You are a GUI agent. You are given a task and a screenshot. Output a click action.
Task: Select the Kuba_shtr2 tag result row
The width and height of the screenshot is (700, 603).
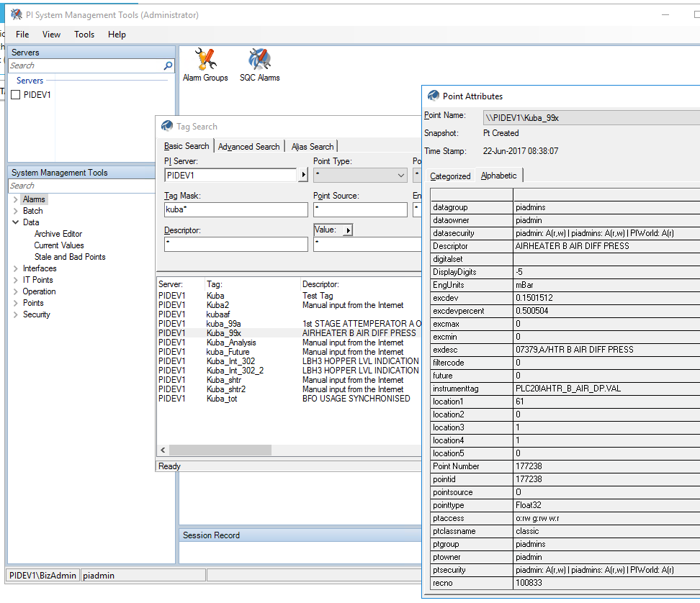(x=290, y=389)
